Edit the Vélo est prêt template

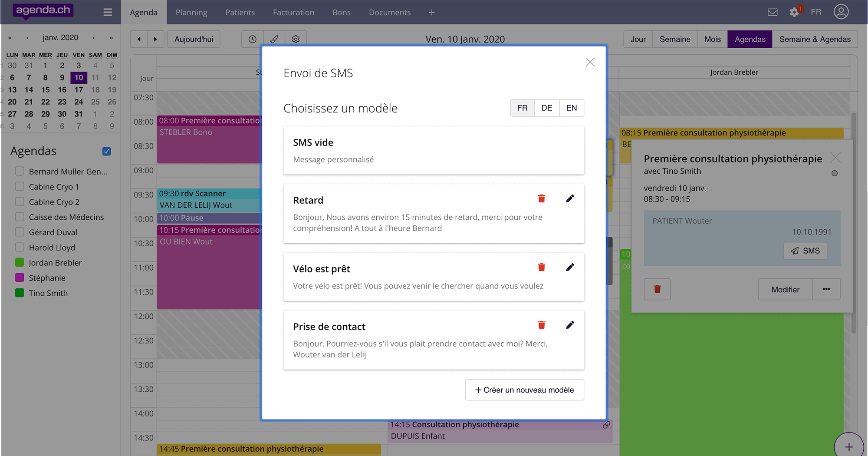point(570,267)
